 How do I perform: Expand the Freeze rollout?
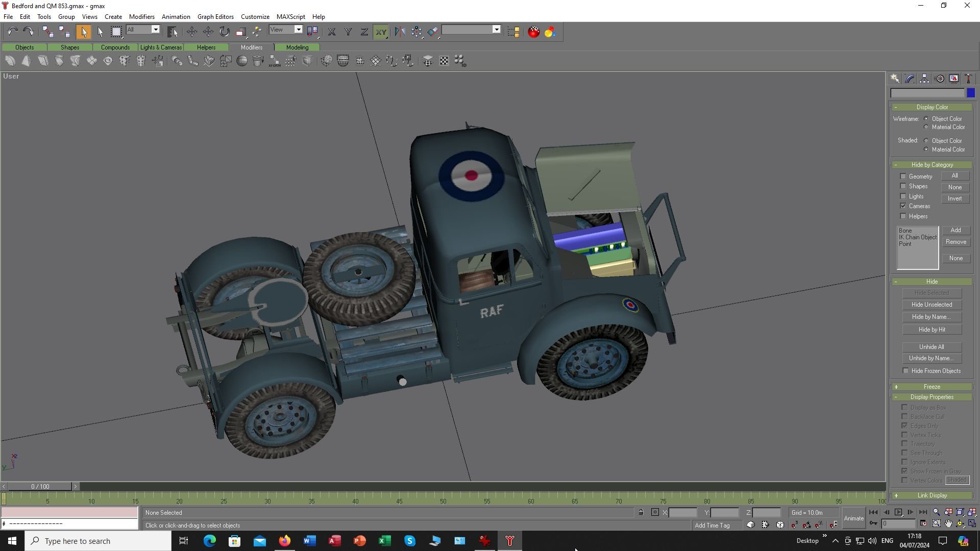pos(932,387)
